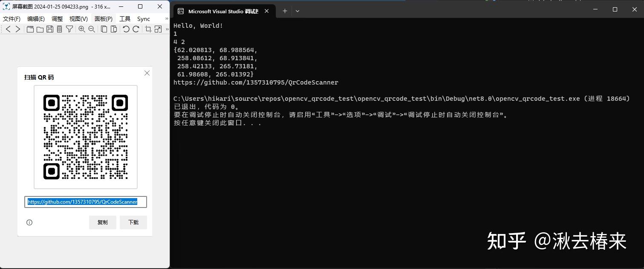The image size is (644, 269).
Task: Expand the menu bar overflow arrows
Action: [x=166, y=19]
